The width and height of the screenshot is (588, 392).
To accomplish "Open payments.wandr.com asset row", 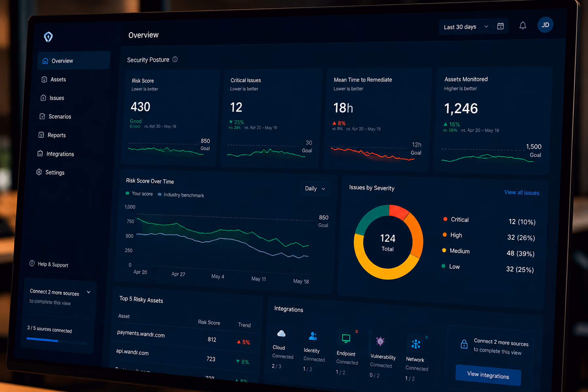I will (185, 337).
